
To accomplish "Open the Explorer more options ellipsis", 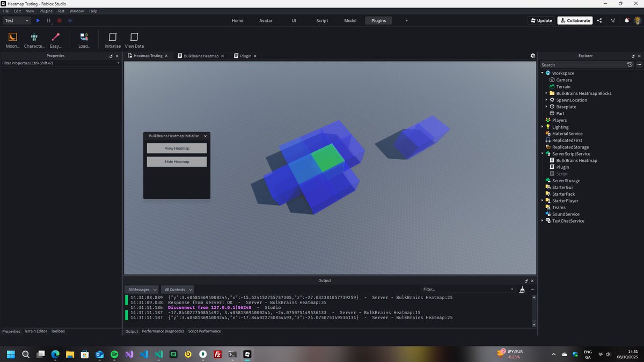I will (638, 64).
